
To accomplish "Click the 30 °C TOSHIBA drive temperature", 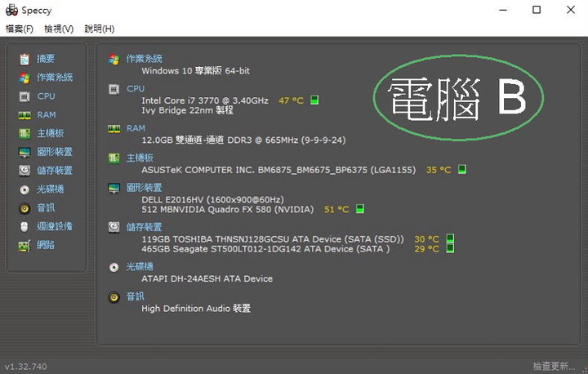I will [427, 239].
